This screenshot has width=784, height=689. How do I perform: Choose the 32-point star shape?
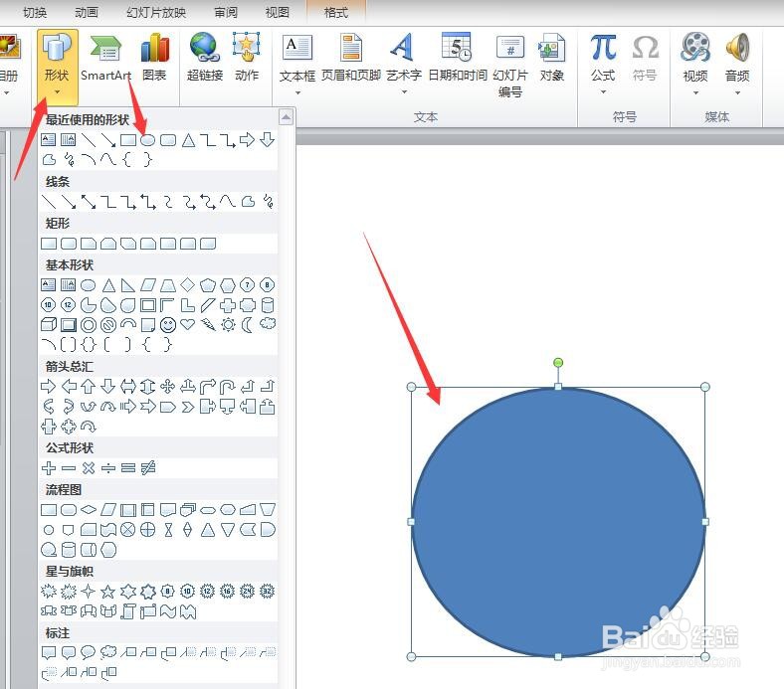(268, 592)
